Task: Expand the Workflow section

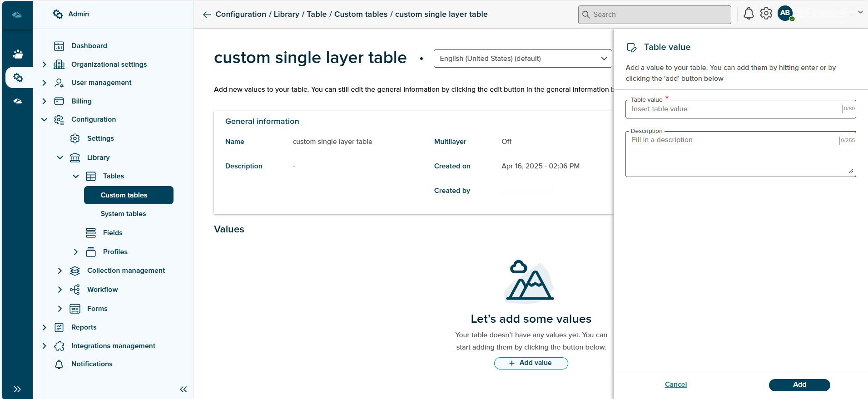Action: pos(60,290)
